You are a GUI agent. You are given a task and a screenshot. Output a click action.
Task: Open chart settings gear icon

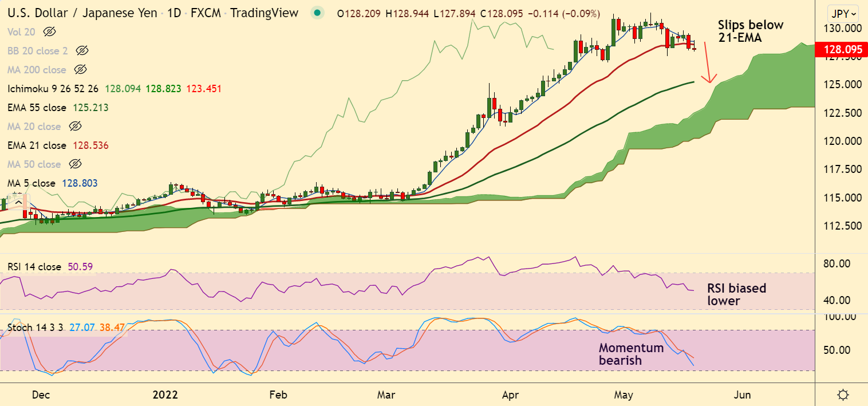point(843,395)
